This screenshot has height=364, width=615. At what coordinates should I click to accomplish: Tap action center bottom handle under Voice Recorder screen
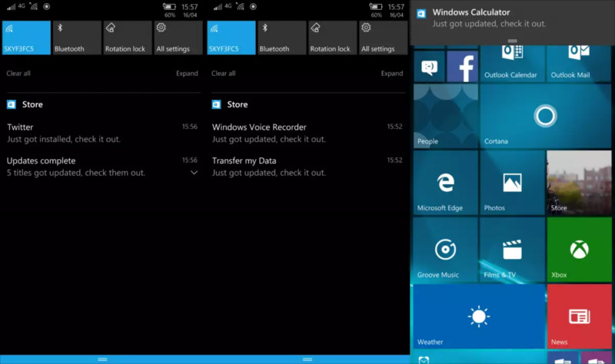[307, 359]
